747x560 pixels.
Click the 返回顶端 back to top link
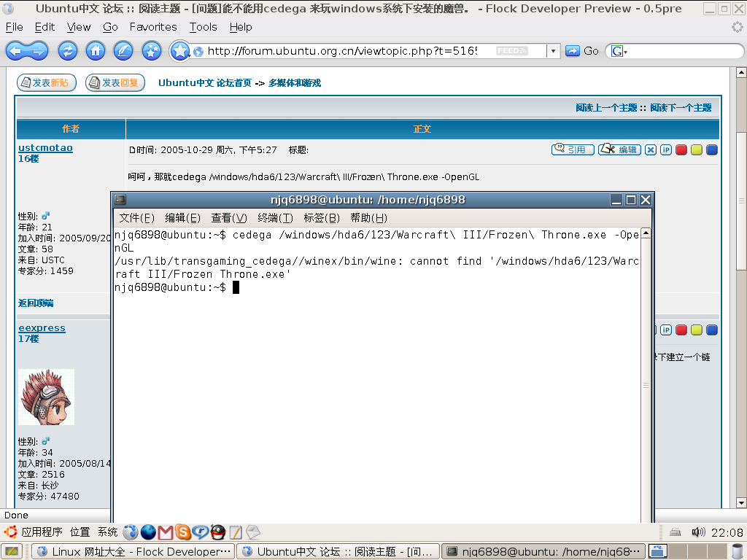pos(36,303)
